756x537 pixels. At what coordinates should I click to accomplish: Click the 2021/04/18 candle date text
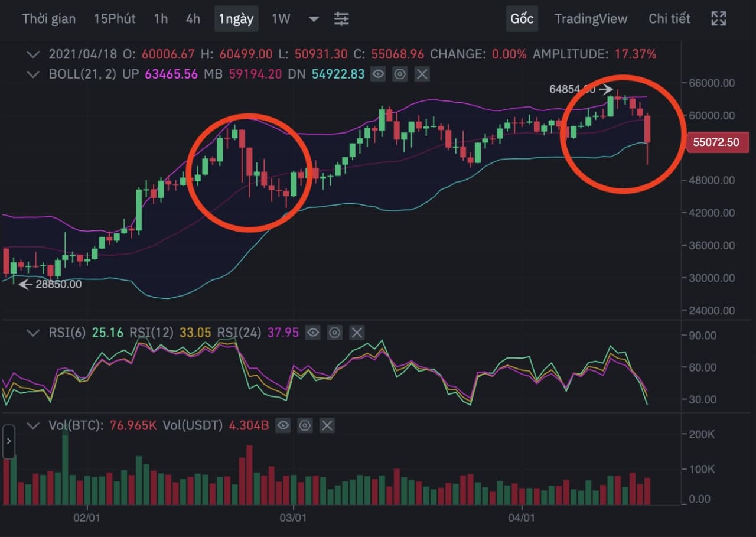[83, 54]
